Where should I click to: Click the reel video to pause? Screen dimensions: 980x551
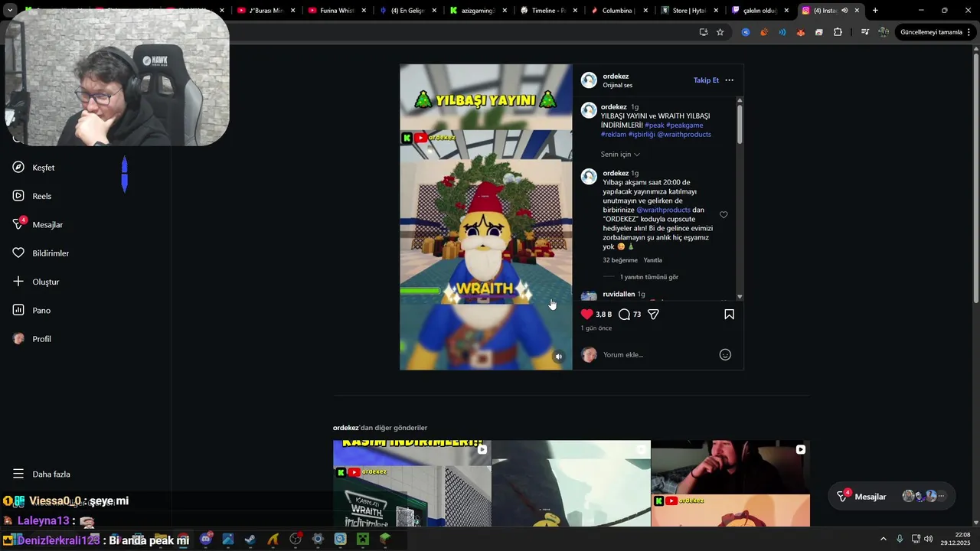(485, 217)
